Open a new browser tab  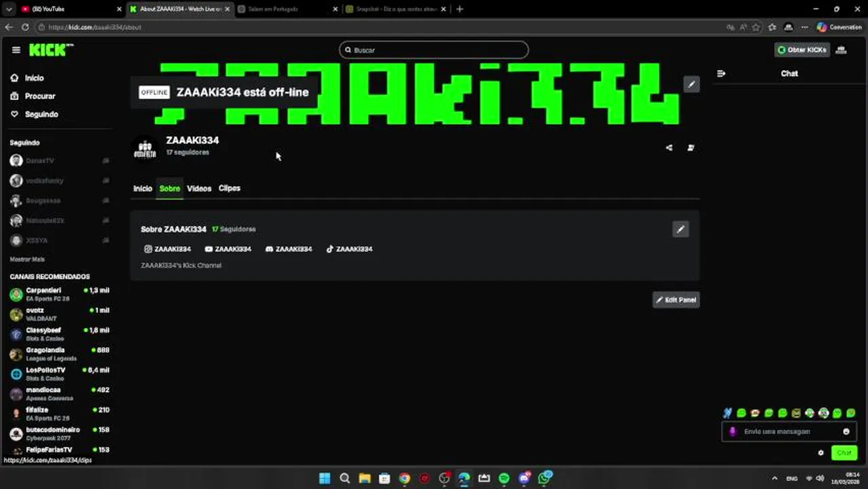460,9
